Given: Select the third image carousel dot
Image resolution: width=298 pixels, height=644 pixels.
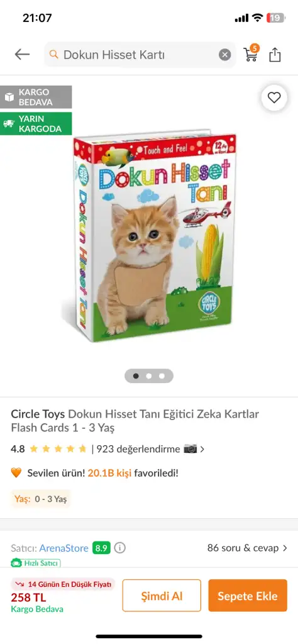Looking at the screenshot, I should pyautogui.click(x=162, y=376).
